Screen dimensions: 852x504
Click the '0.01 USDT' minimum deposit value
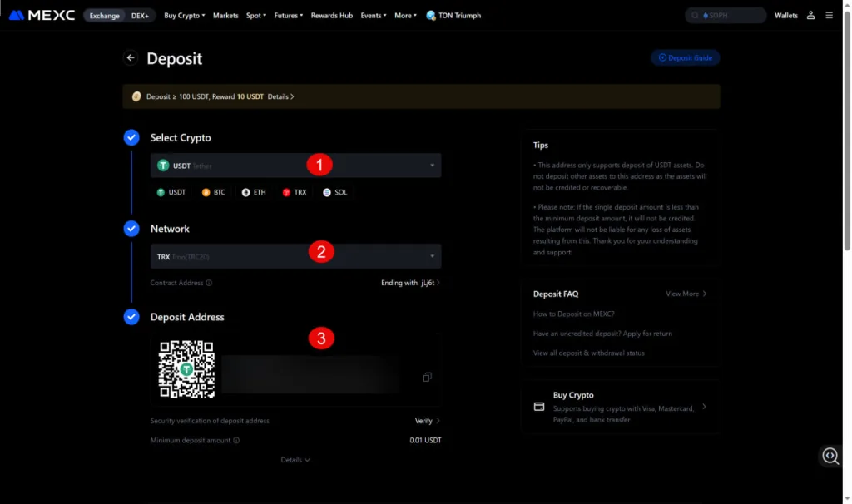tap(425, 441)
